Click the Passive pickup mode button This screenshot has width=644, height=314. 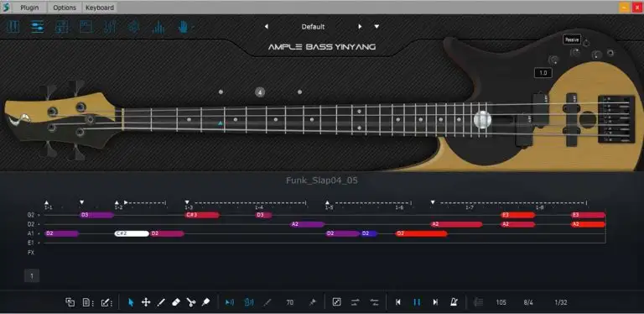(x=571, y=39)
